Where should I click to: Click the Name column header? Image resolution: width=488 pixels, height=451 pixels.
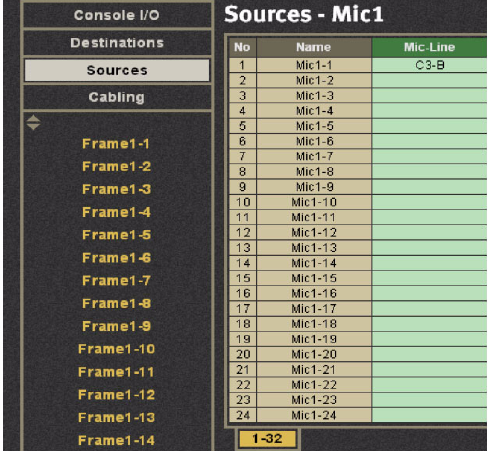pyautogui.click(x=314, y=47)
